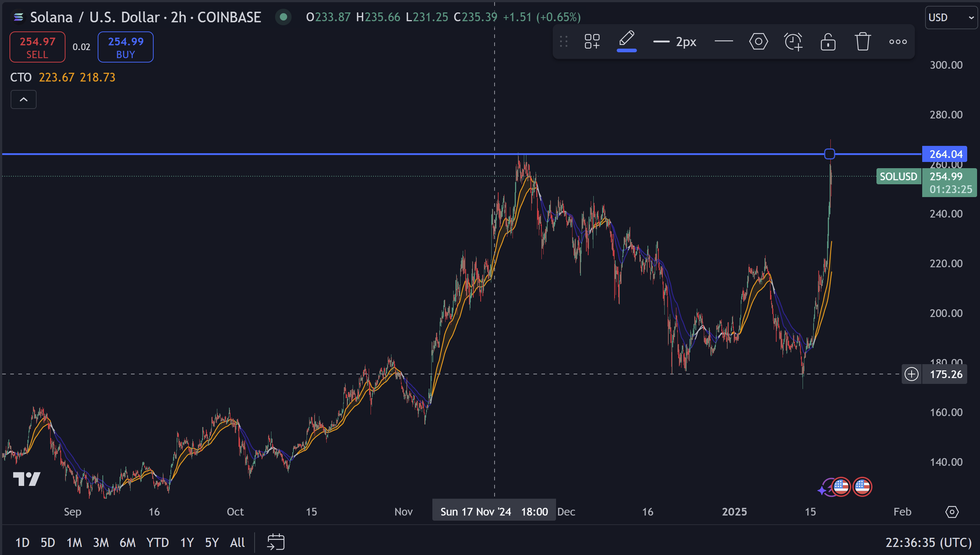Click the Solana logo icon
The width and height of the screenshot is (980, 555).
[x=18, y=17]
